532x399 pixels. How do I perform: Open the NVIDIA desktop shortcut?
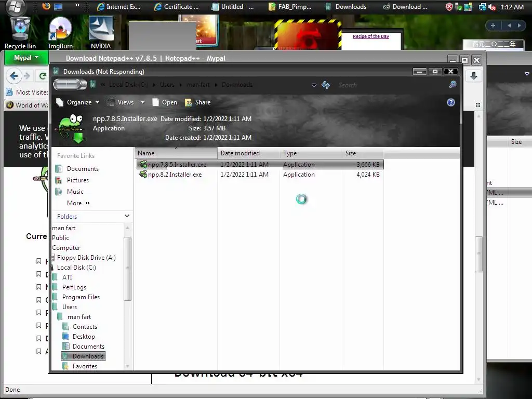coord(101,32)
